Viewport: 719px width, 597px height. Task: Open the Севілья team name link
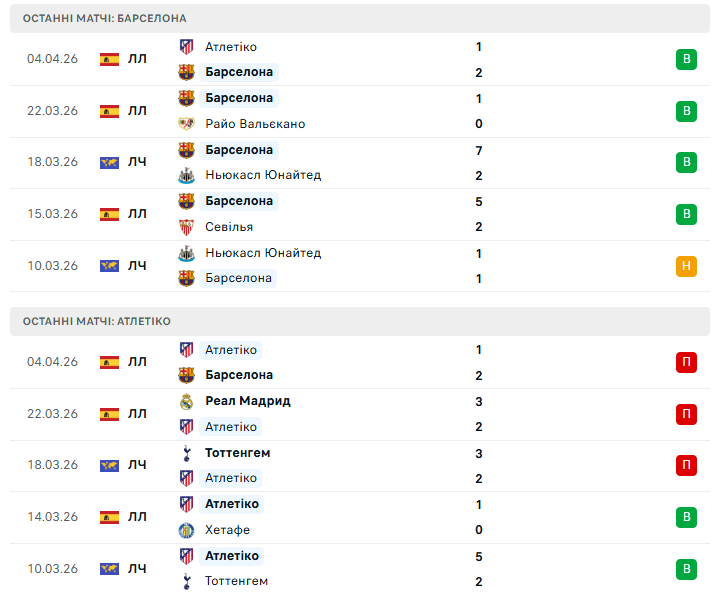point(229,227)
